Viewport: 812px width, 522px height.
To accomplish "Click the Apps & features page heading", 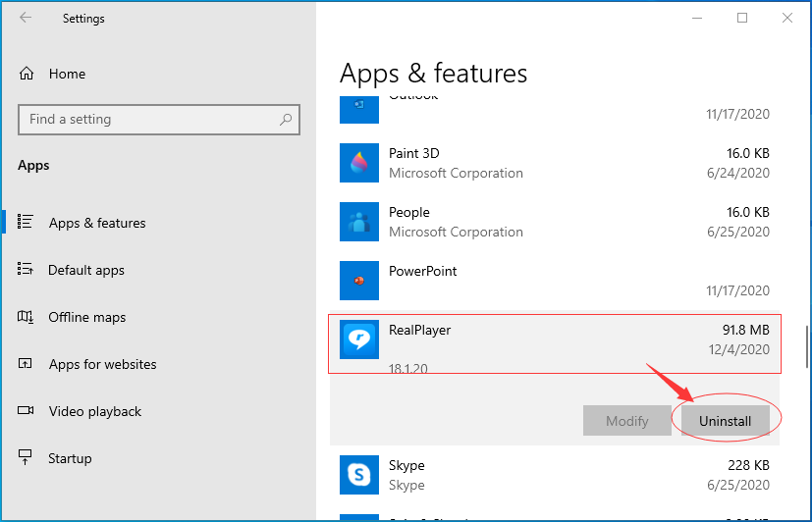I will pyautogui.click(x=433, y=73).
